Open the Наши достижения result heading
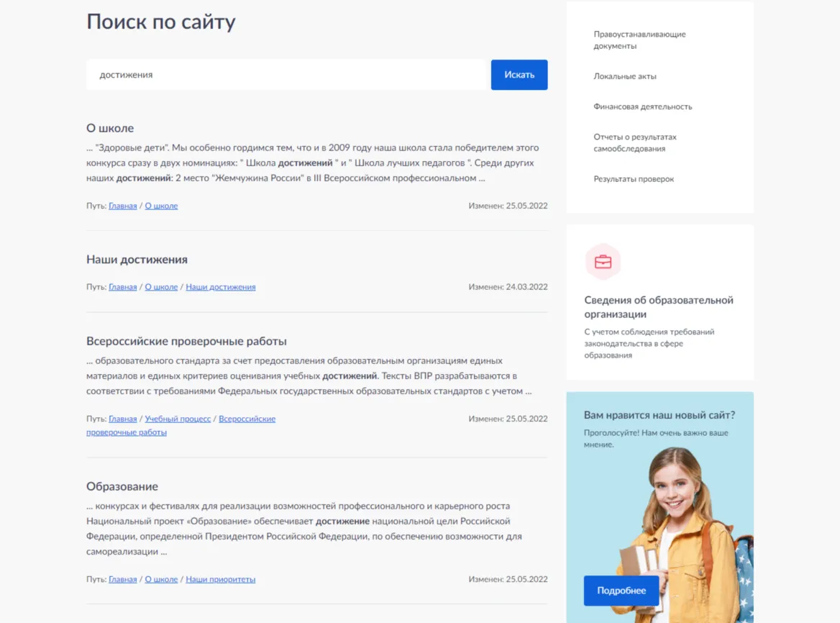This screenshot has width=840, height=623. click(137, 259)
